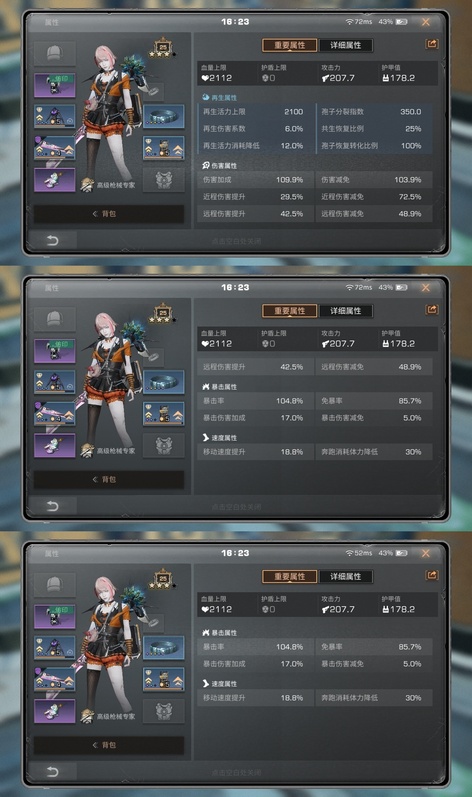472x797 pixels.
Task: Open the purple shoes slot in the second panel
Action: point(55,445)
